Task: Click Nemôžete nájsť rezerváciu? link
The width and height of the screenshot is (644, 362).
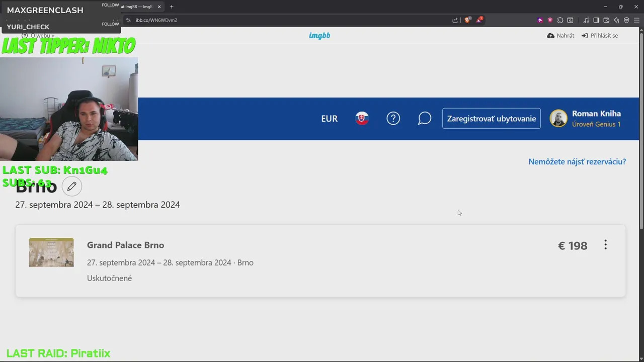Action: [x=577, y=161]
